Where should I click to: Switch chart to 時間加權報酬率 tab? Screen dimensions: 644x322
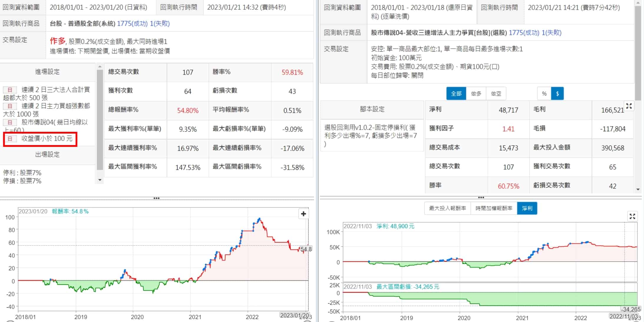point(494,208)
